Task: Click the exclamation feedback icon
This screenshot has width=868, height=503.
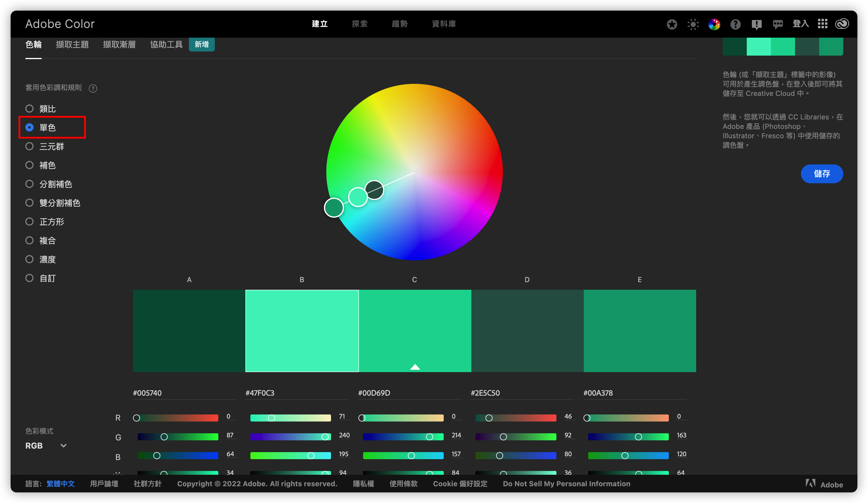Action: point(757,24)
